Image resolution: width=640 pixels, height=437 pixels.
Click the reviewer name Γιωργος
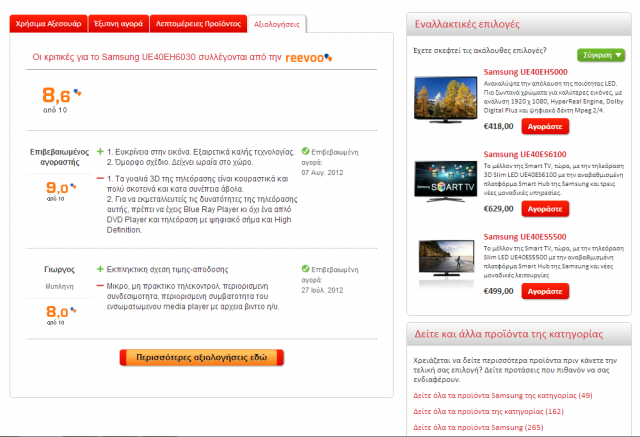(x=60, y=269)
